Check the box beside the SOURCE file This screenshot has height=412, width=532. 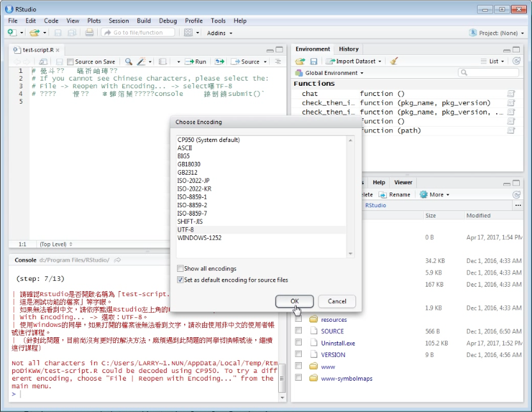click(298, 331)
